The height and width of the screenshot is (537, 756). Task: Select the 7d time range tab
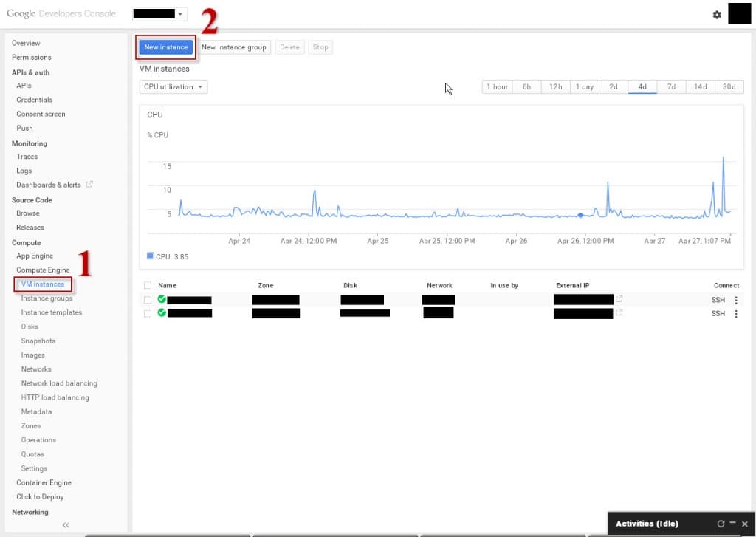pyautogui.click(x=671, y=87)
